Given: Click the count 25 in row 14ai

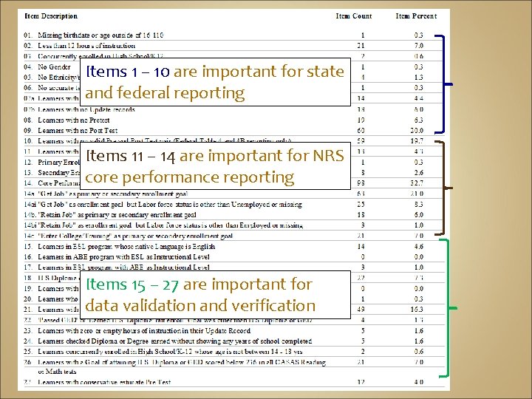Looking at the screenshot, I should [361, 204].
